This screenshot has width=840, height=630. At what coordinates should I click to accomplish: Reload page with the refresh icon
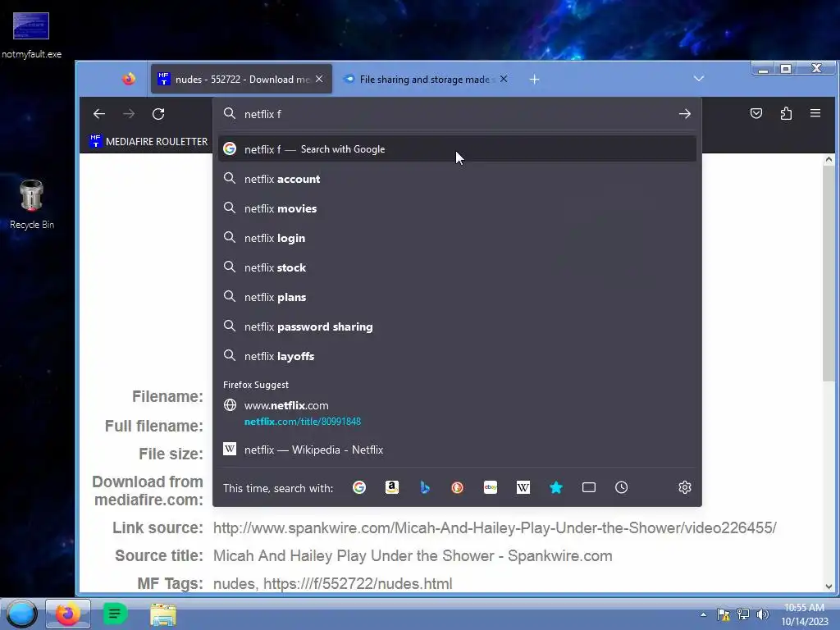click(158, 113)
